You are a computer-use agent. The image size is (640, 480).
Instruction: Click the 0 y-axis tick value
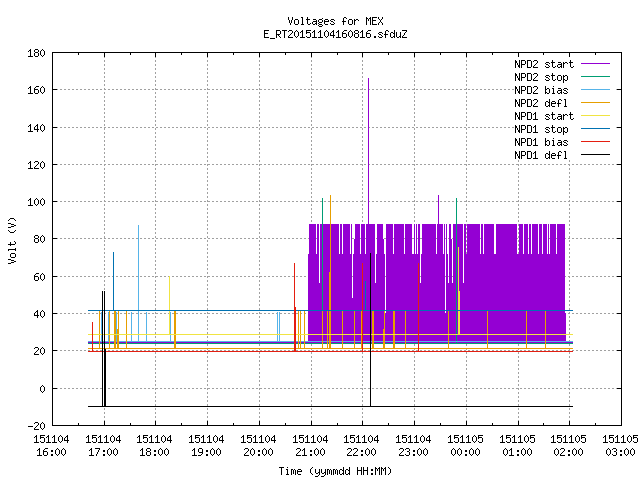[x=42, y=389]
